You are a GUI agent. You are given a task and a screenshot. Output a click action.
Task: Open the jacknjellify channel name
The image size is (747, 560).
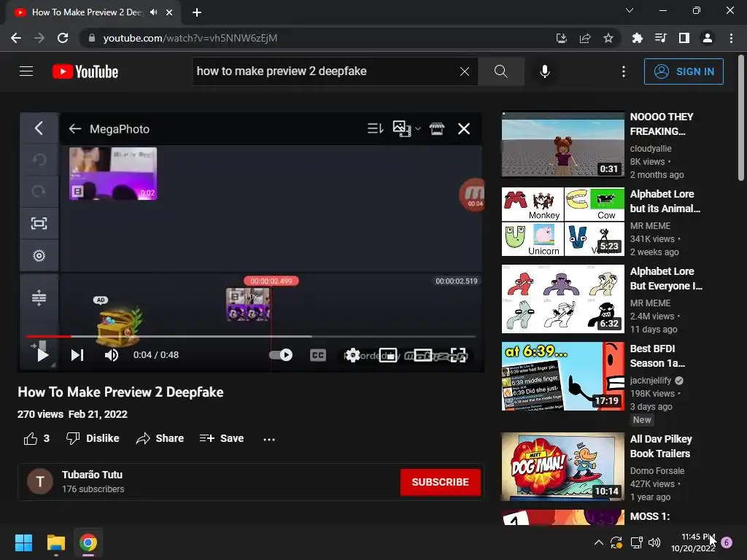tap(650, 381)
